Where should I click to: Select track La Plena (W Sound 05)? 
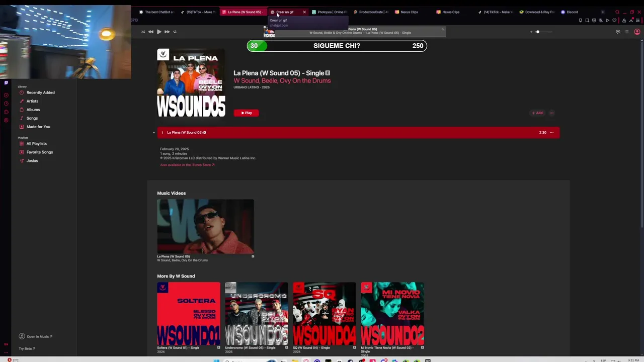pyautogui.click(x=358, y=132)
